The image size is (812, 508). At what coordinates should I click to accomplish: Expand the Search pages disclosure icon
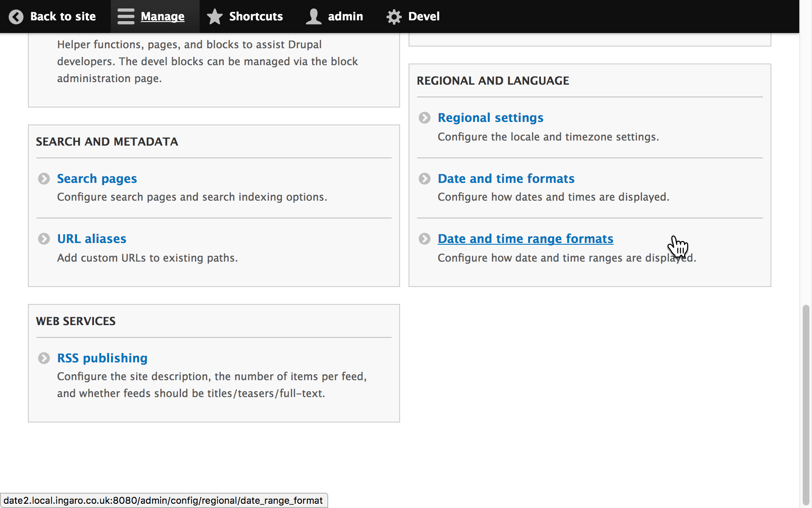coord(44,177)
